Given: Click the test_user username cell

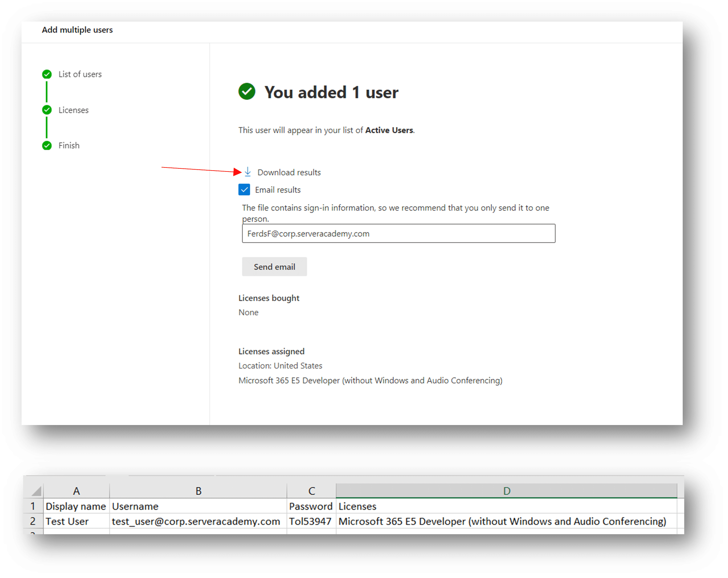Looking at the screenshot, I should (x=196, y=521).
